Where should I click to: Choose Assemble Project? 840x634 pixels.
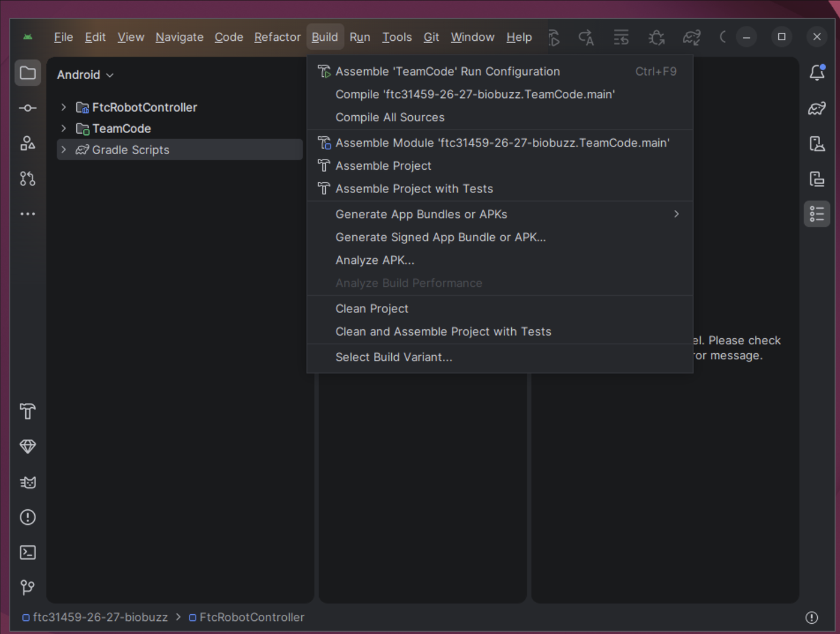(x=500, y=166)
